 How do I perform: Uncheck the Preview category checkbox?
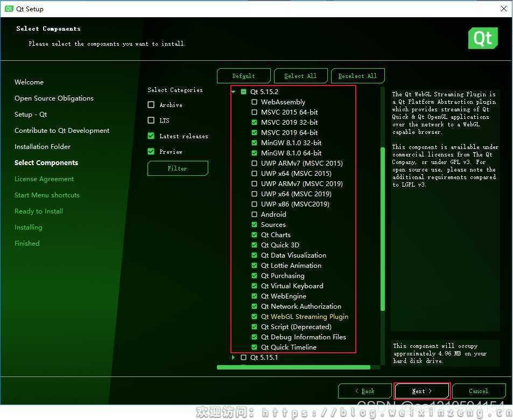151,151
